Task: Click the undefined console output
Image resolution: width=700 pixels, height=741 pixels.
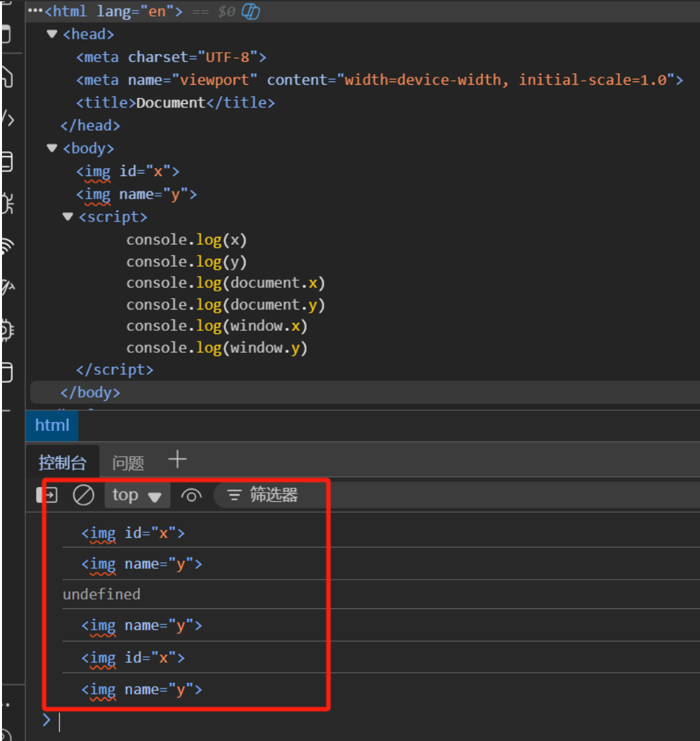Action: click(x=101, y=594)
